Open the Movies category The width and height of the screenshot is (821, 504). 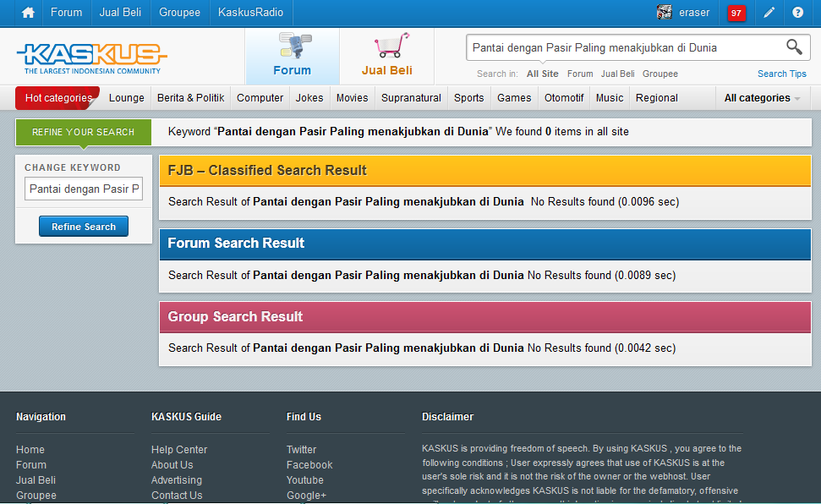coord(353,98)
